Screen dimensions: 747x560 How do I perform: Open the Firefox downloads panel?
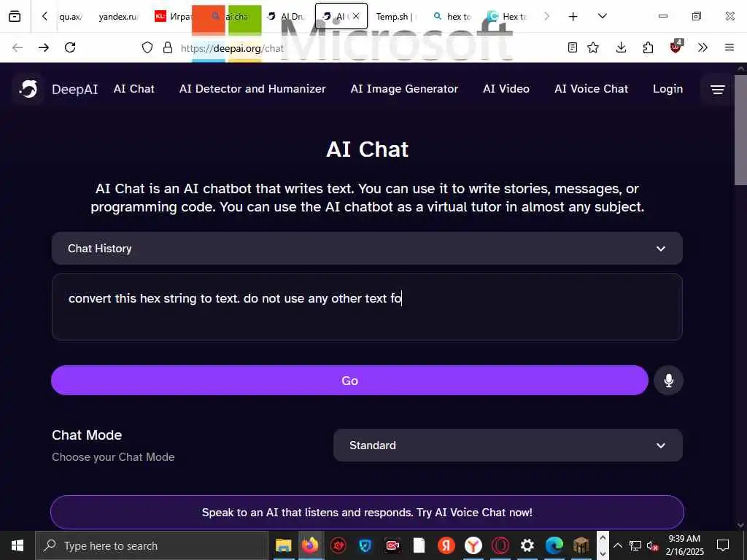(x=621, y=47)
